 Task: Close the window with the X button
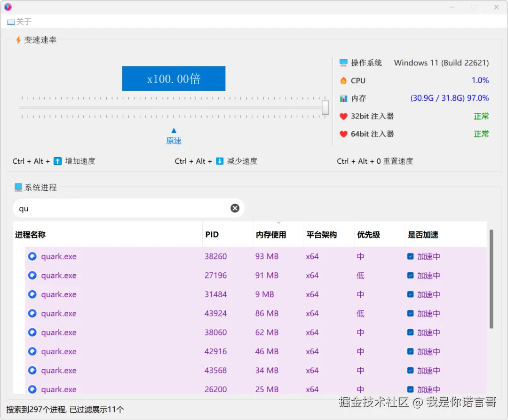496,7
